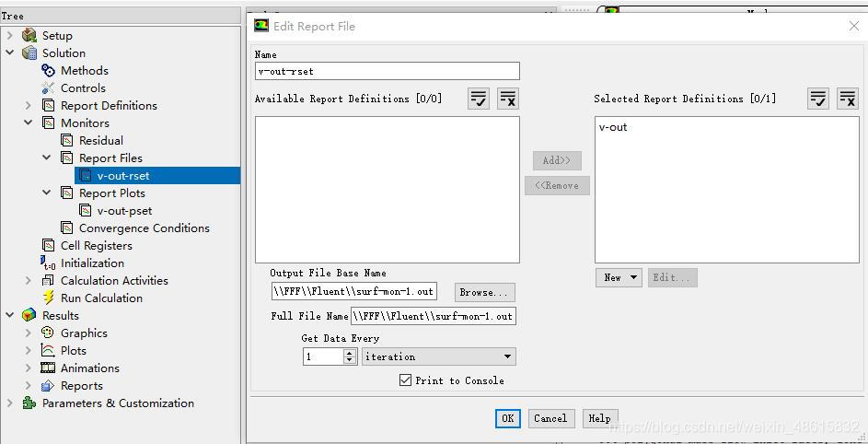Click the Plots chart icon
868x444 pixels.
49,351
